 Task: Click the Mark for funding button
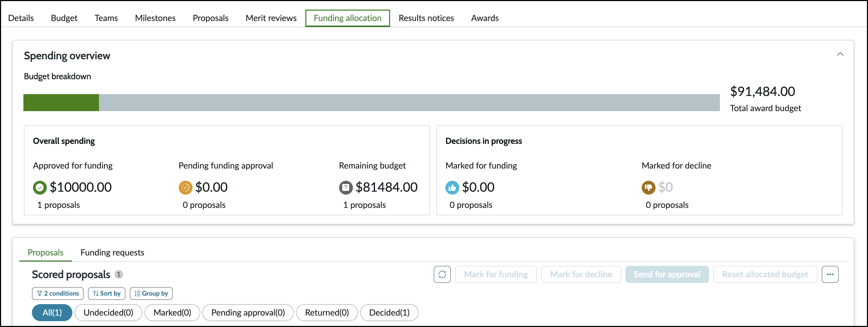496,274
